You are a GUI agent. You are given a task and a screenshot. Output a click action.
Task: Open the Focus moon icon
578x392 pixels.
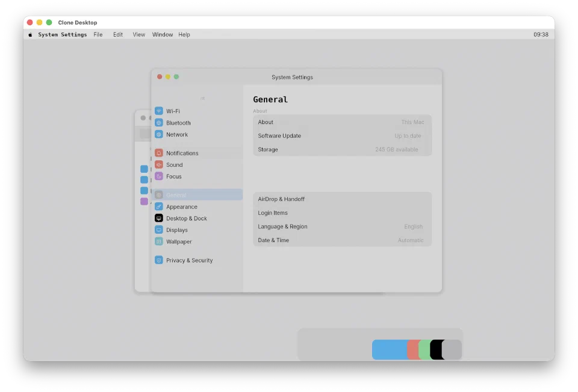[159, 176]
